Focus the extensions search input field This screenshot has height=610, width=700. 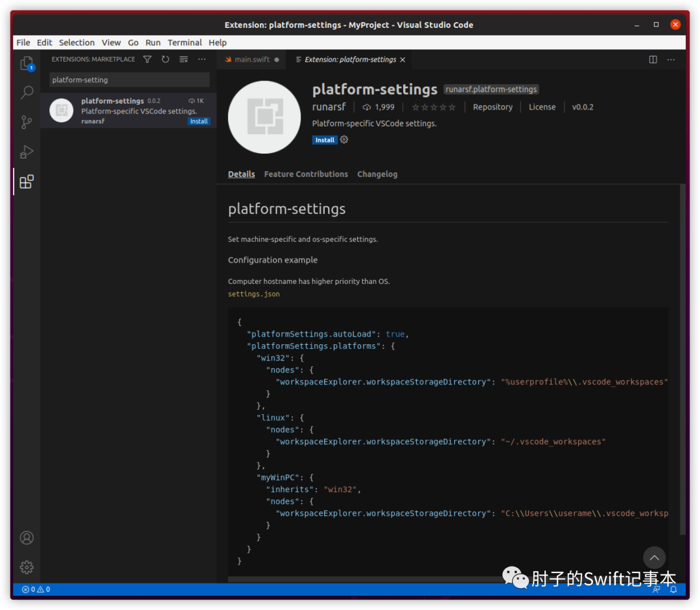point(129,80)
